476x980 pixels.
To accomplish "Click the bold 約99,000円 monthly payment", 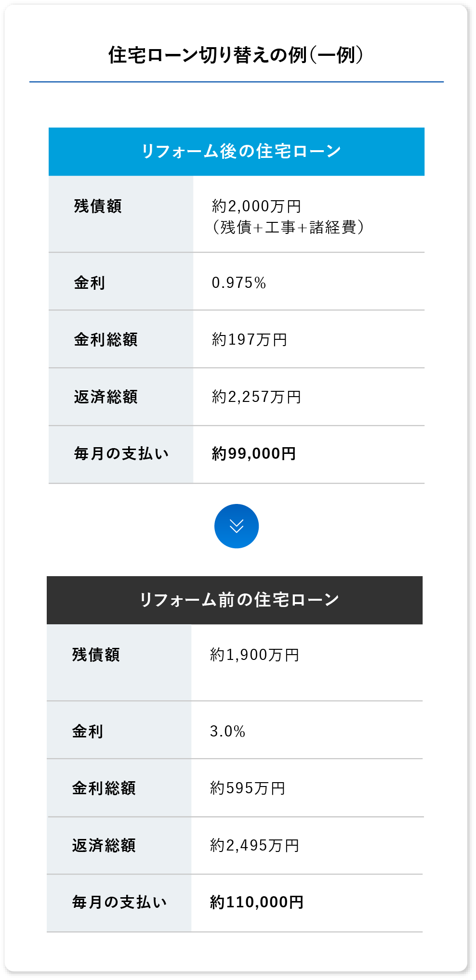I will (x=254, y=453).
